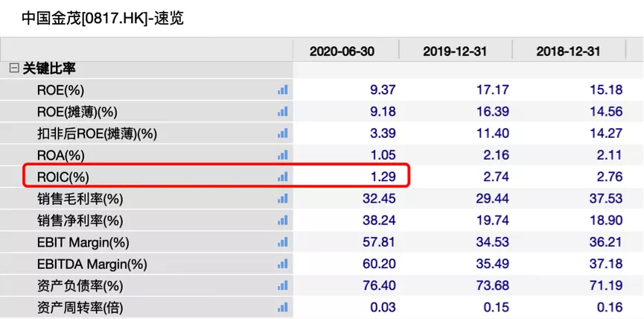Open chart icon for 销售毛利率(%) row
Screen dimensions: 644x319
pos(283,199)
